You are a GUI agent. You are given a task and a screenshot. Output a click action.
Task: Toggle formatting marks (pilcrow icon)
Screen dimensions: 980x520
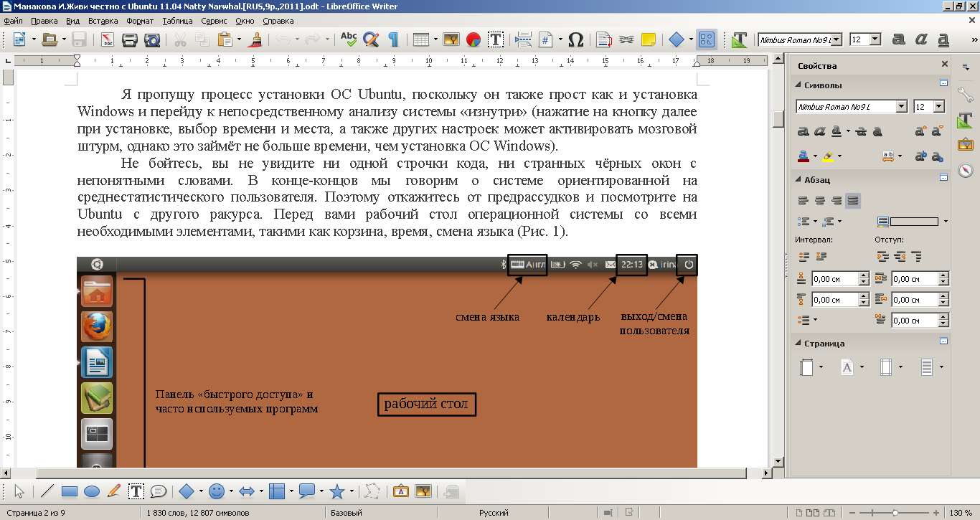tap(393, 39)
